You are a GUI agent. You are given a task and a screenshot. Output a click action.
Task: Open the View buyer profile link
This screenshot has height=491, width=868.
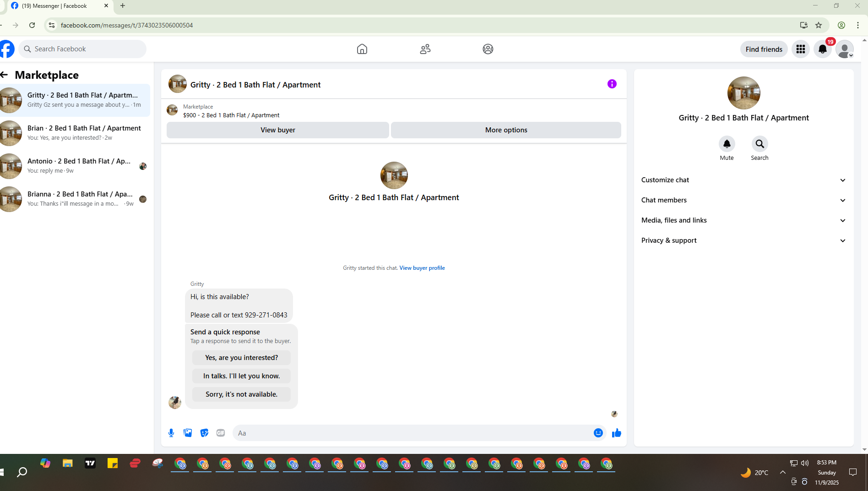(422, 268)
